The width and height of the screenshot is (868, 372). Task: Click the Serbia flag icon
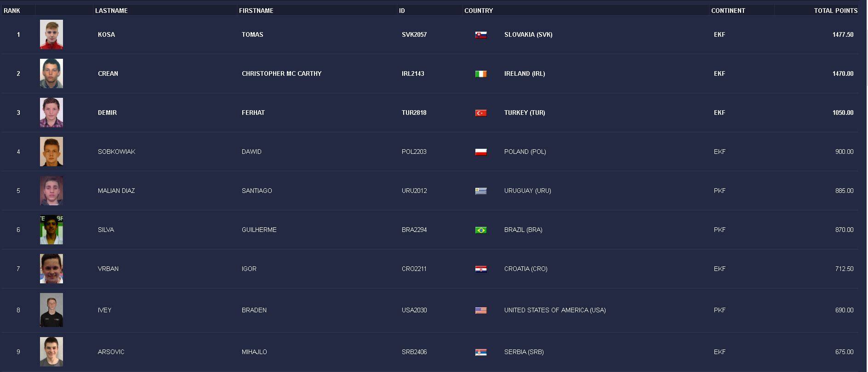(481, 352)
